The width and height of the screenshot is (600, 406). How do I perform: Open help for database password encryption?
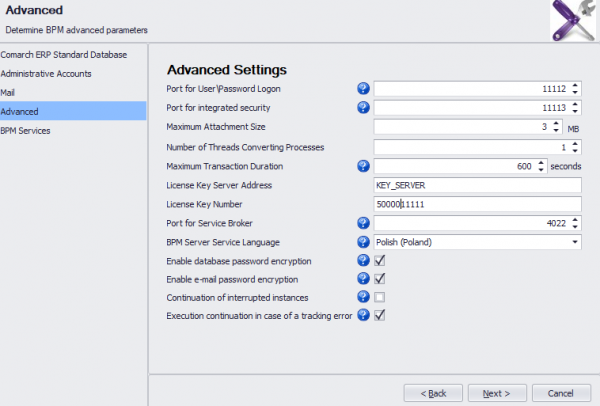[x=363, y=261]
